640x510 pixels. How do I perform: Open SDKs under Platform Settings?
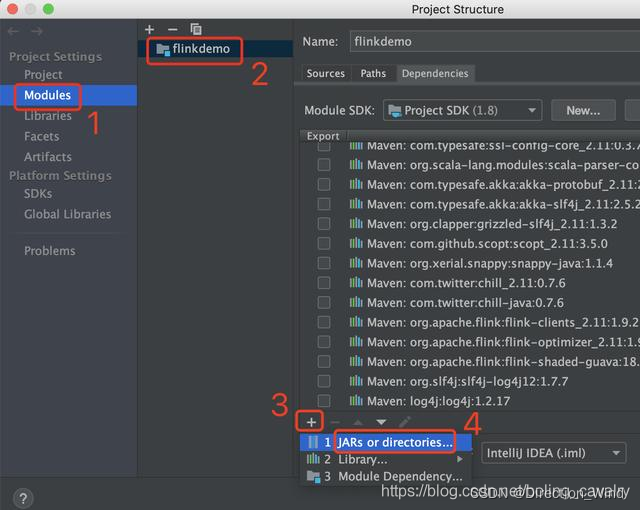[38, 193]
